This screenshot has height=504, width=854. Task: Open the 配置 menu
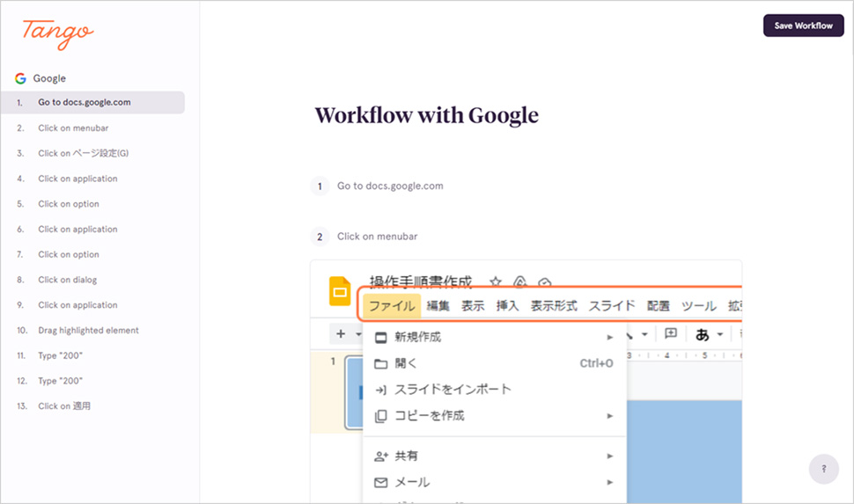click(x=658, y=306)
